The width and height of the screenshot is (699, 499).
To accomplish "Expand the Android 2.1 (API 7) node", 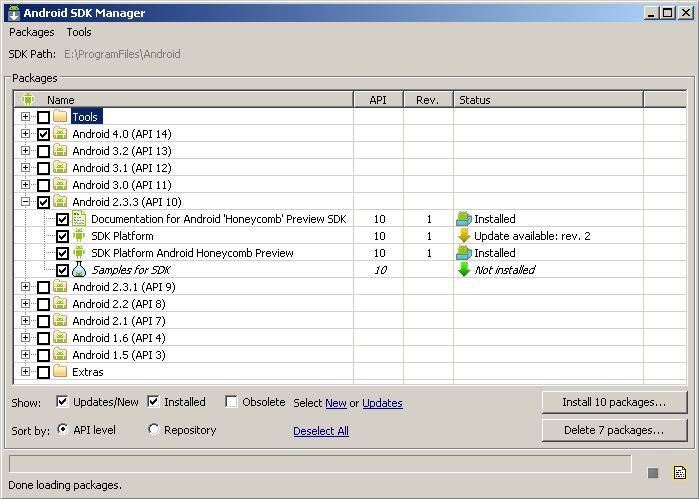I will coord(25,320).
